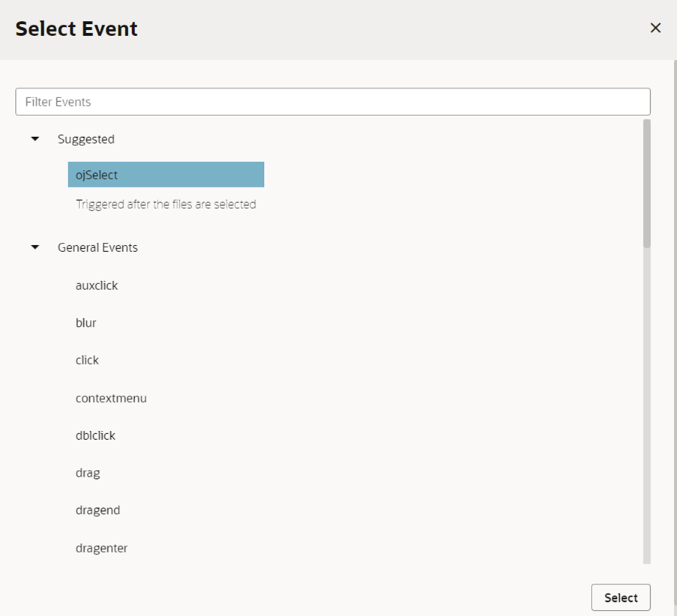Click the Filter Events search field
Image resolution: width=677 pixels, height=616 pixels.
[x=332, y=102]
